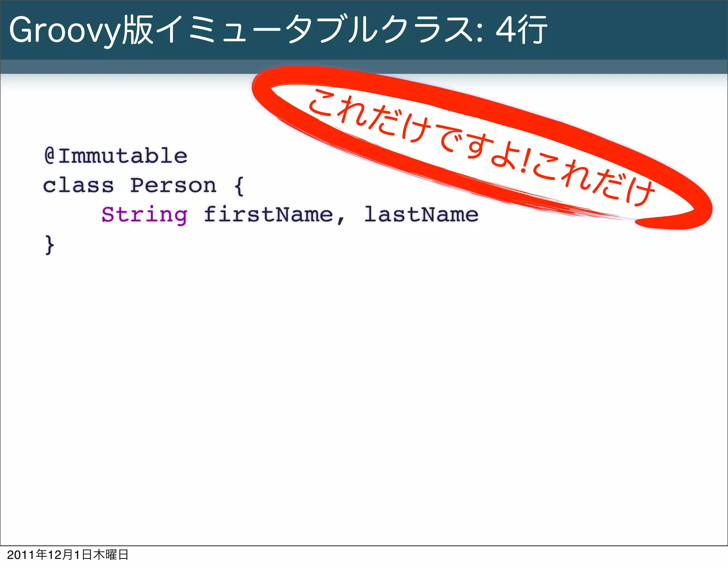The image size is (728, 566).
Task: Click the 'class Person {' code line
Action: (144, 186)
